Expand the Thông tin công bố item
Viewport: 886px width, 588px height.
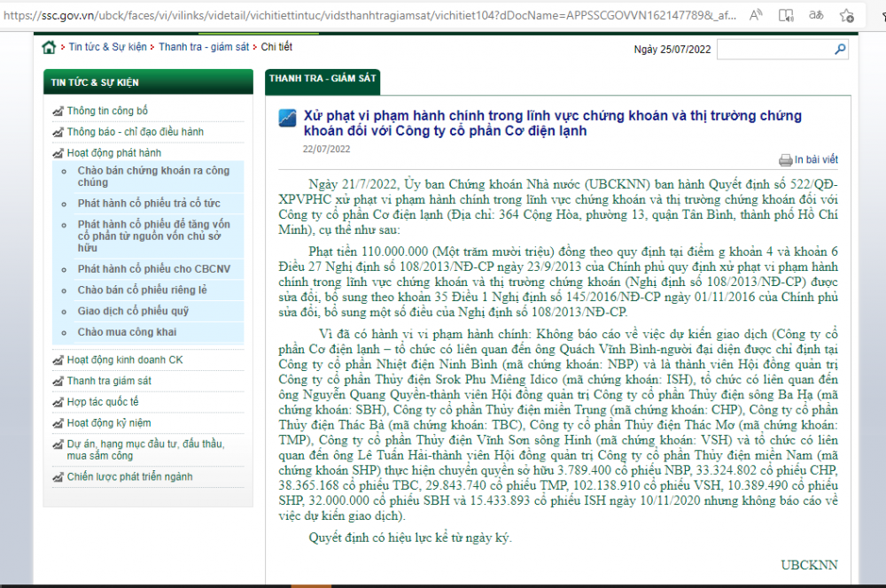(x=107, y=111)
